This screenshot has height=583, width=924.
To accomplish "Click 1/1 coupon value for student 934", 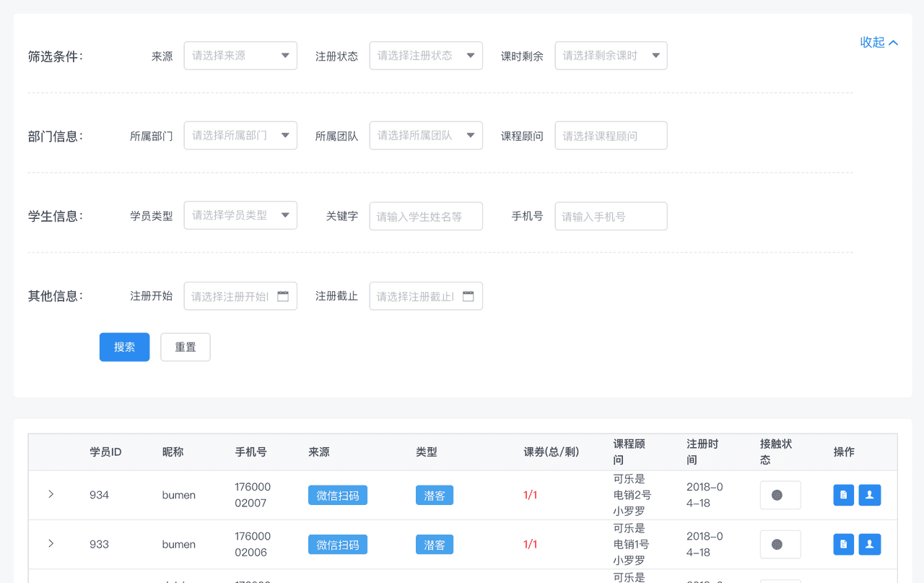I will [x=531, y=495].
